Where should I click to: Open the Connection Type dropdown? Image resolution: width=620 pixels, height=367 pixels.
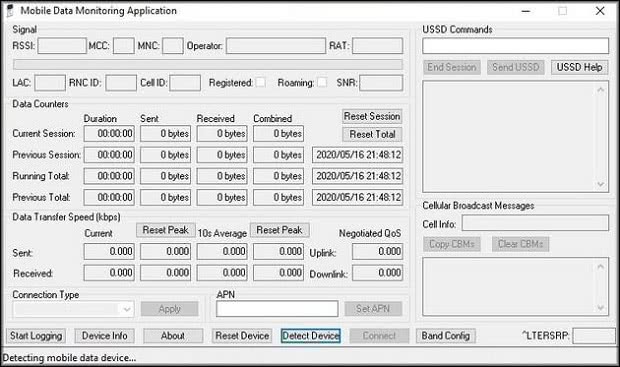74,309
